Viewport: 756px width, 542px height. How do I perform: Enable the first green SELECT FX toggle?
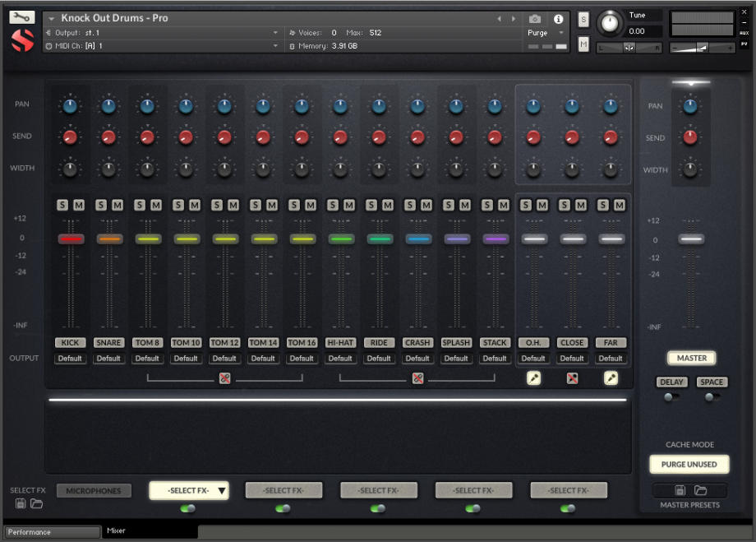click(x=188, y=509)
